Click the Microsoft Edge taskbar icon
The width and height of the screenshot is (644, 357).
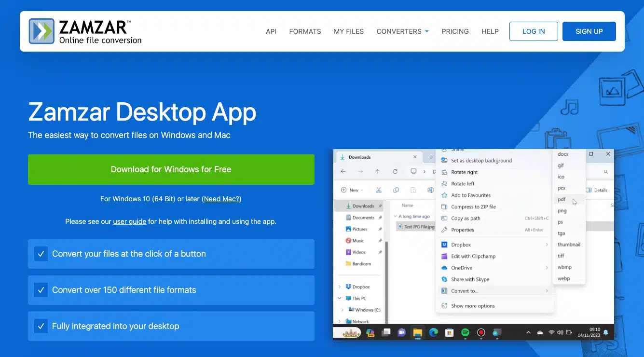click(433, 332)
